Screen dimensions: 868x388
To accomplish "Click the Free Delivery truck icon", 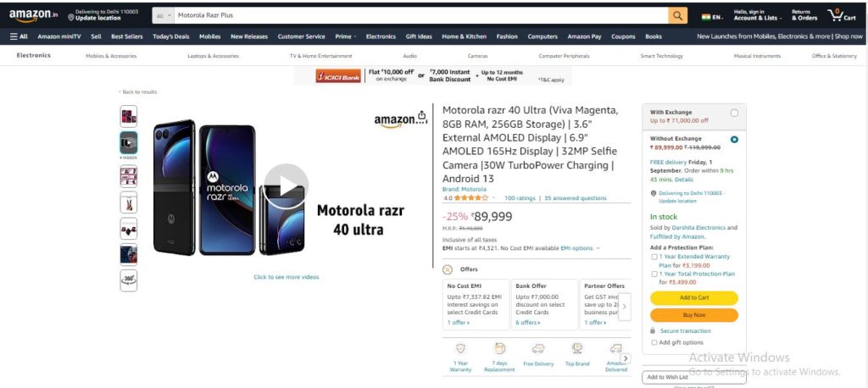I will 537,349.
